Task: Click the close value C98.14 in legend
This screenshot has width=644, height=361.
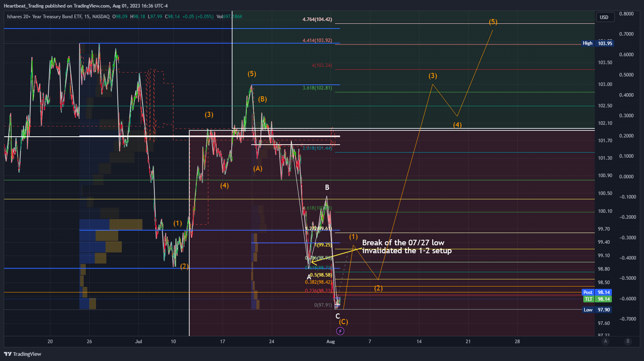Action: tap(173, 17)
